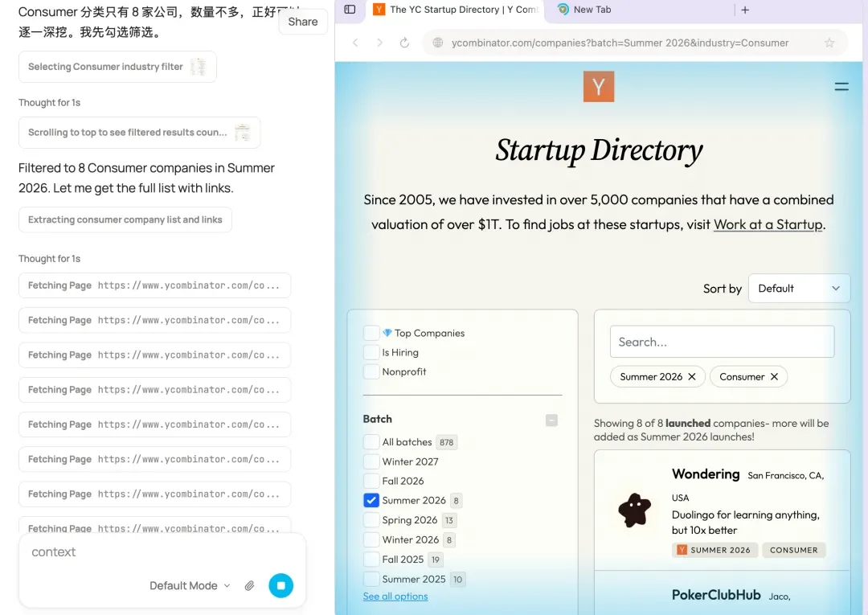Focus the context message input box
Screen dimensions: 868x615
coord(162,552)
